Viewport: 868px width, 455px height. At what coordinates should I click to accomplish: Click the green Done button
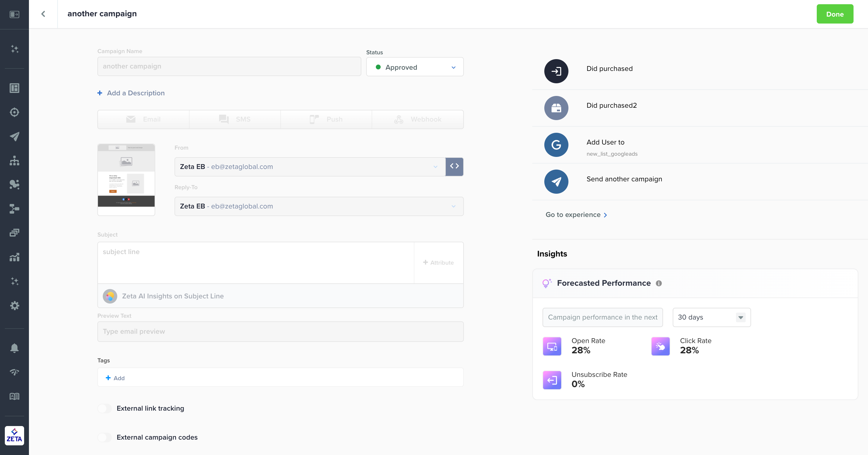coord(835,14)
